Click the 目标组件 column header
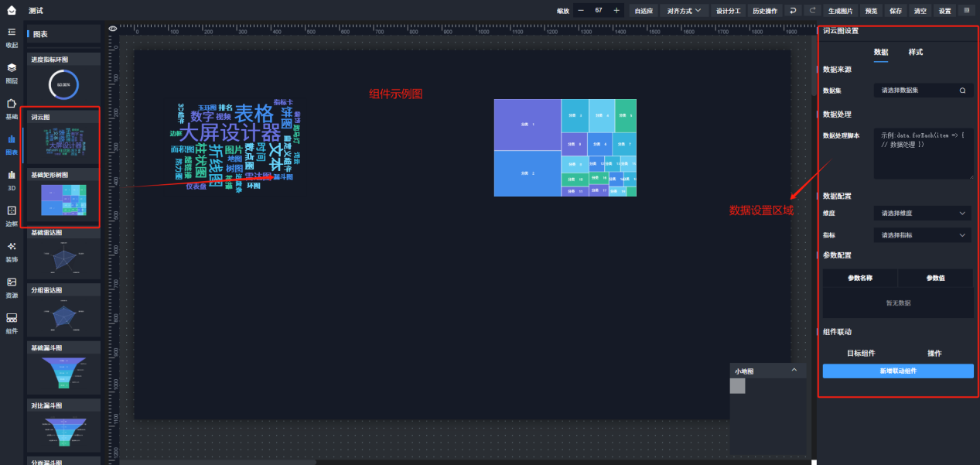The height and width of the screenshot is (465, 980). (x=860, y=353)
